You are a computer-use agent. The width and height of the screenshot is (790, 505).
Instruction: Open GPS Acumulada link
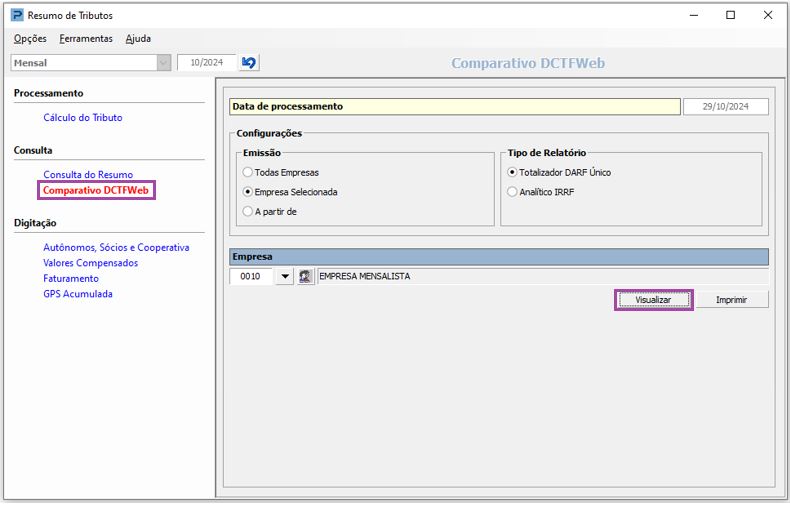[x=78, y=294]
